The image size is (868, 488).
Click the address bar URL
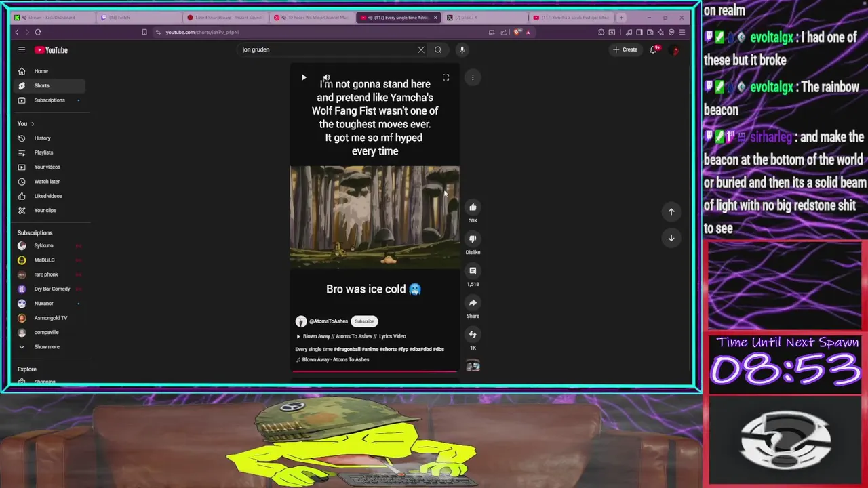202,32
